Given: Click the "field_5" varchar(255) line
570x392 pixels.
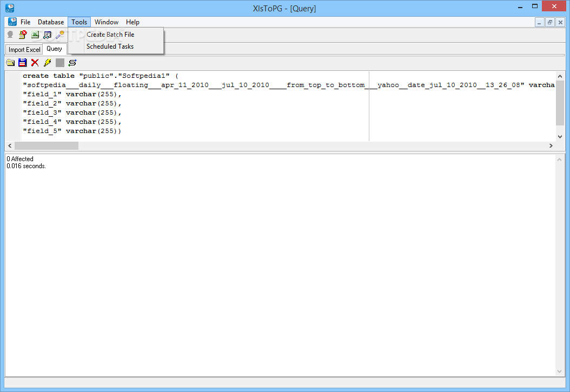Looking at the screenshot, I should point(72,131).
